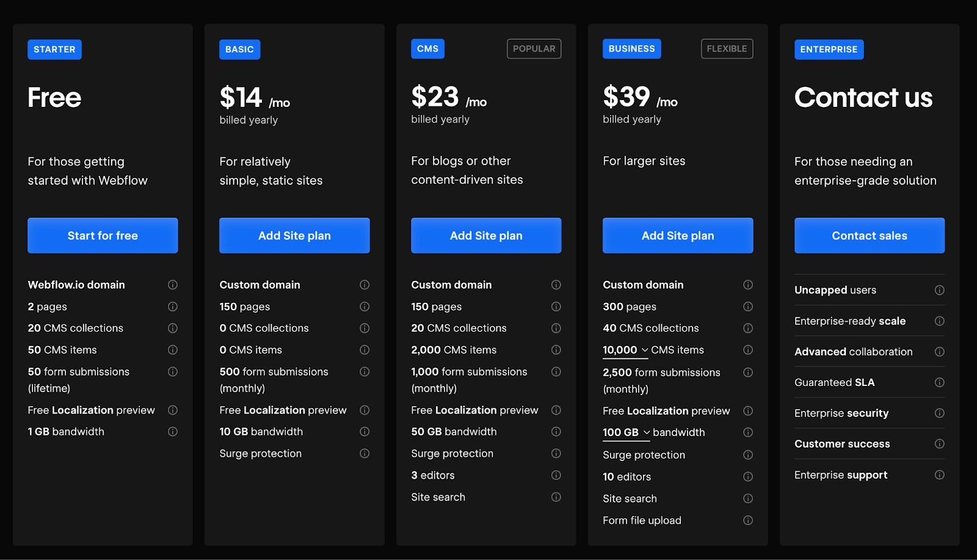Image resolution: width=977 pixels, height=560 pixels.
Task: Select the CMS plan badge
Action: 427,48
